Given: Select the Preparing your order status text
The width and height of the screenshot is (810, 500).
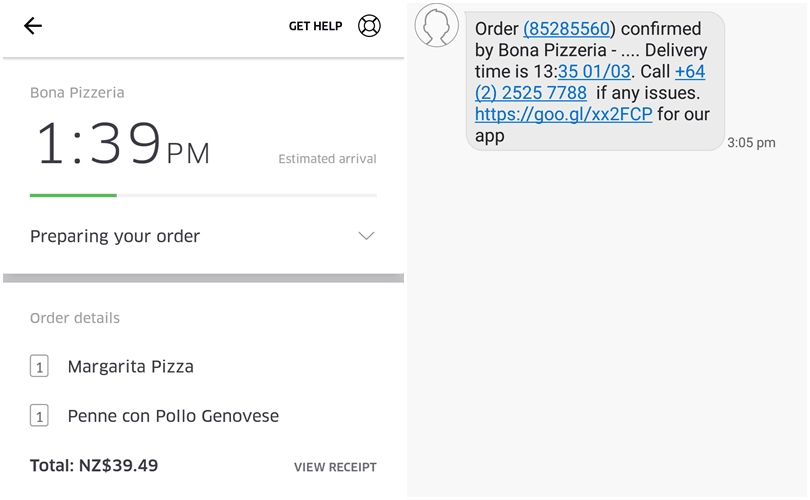Looking at the screenshot, I should tap(115, 236).
